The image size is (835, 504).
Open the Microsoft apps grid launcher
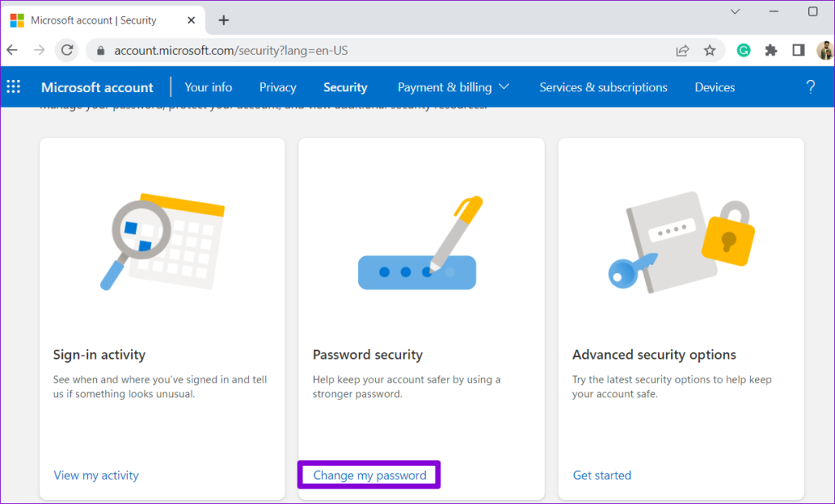click(x=13, y=86)
